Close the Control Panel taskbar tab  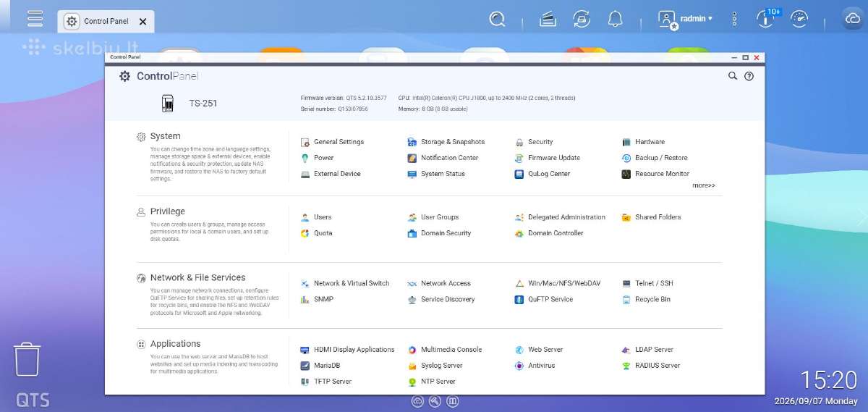[142, 22]
